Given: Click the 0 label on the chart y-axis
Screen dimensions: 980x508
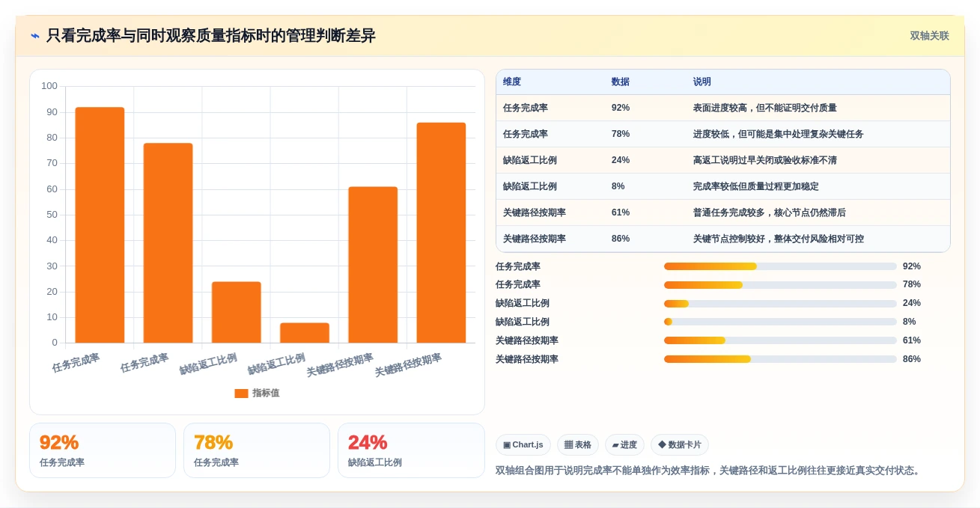Looking at the screenshot, I should tap(55, 343).
